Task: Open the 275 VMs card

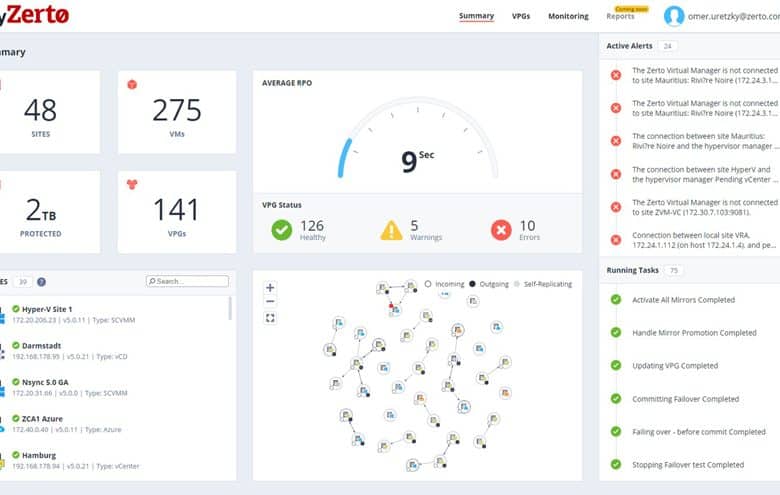Action: 177,112
